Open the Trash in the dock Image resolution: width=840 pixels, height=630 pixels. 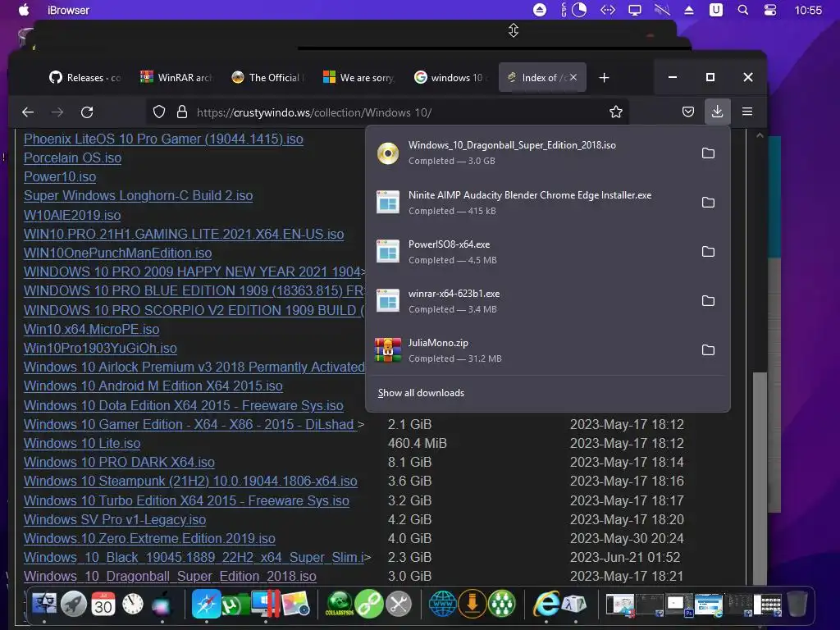point(797,604)
